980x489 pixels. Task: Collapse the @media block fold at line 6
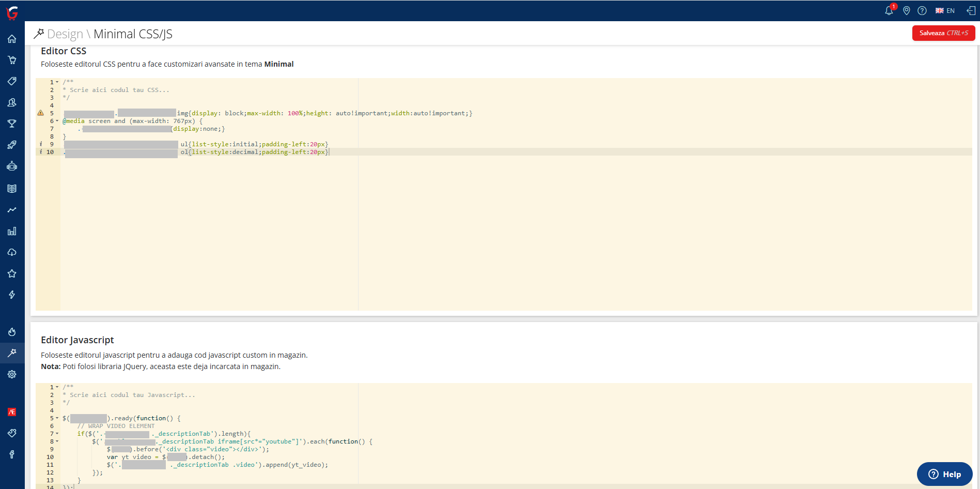coord(57,121)
